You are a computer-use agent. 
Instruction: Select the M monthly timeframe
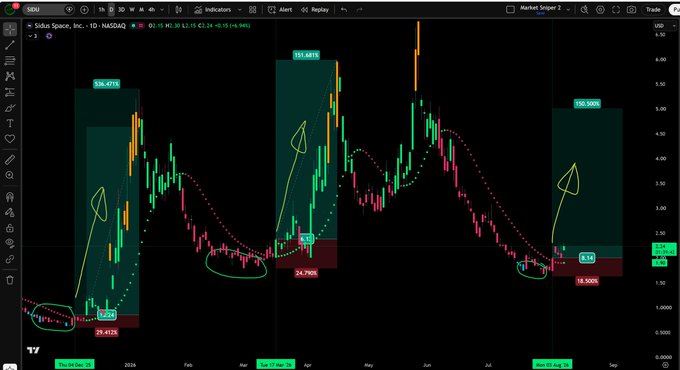pyautogui.click(x=141, y=9)
